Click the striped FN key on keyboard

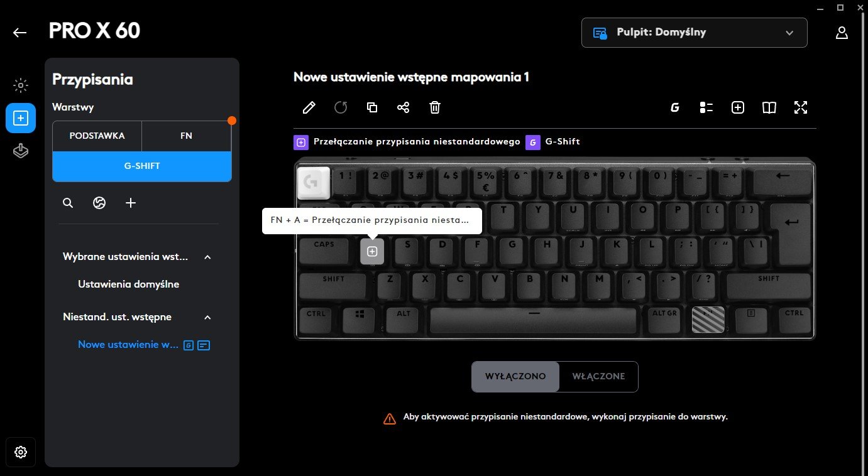point(708,319)
